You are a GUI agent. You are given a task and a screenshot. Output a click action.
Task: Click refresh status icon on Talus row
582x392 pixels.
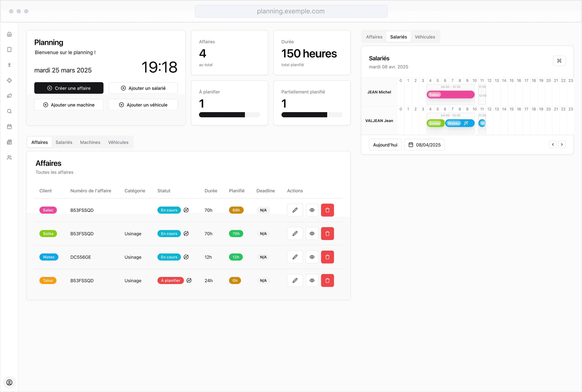(189, 280)
